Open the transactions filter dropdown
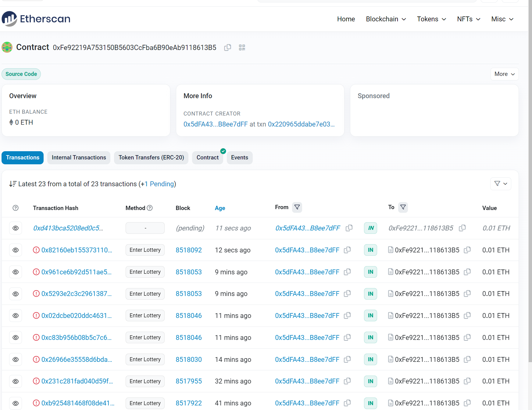Screen dimensions: 532x410 pos(501,184)
